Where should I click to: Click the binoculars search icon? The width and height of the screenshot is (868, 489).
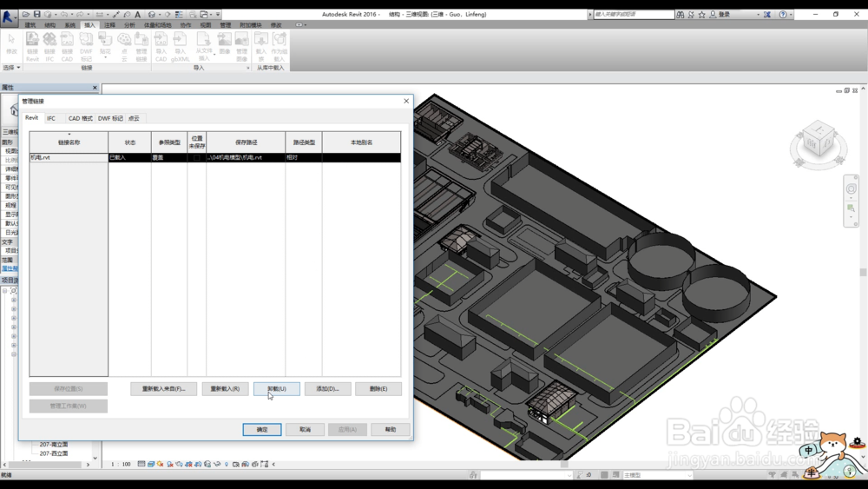(x=681, y=15)
